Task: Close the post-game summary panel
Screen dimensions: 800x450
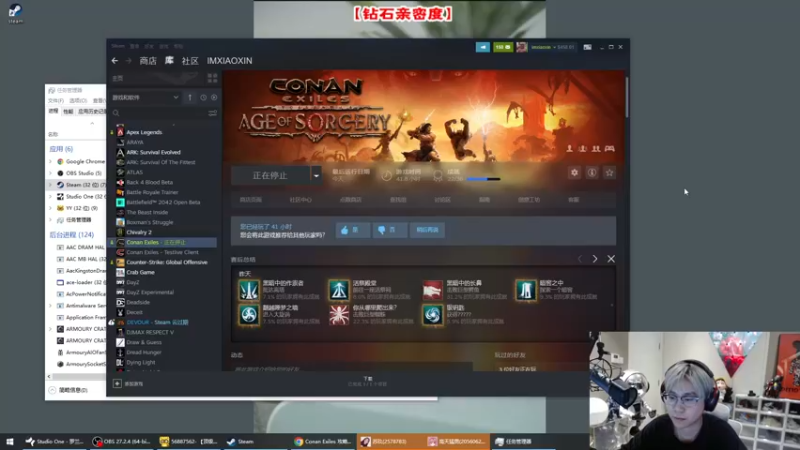Action: [x=611, y=259]
